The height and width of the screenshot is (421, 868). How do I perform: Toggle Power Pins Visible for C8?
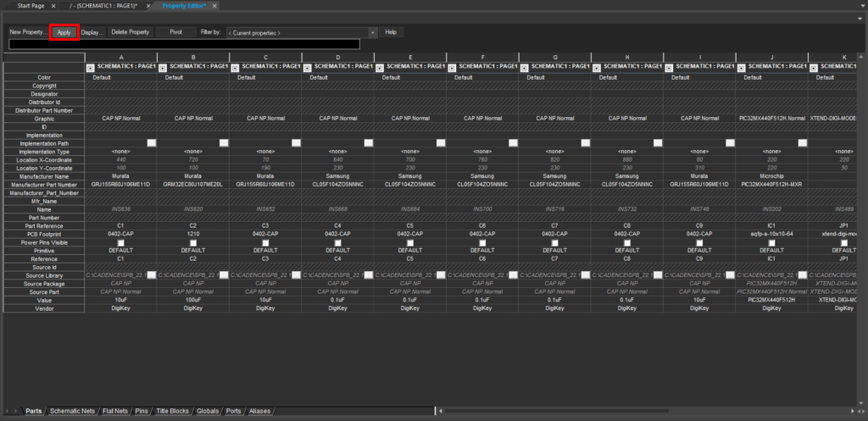[x=627, y=243]
